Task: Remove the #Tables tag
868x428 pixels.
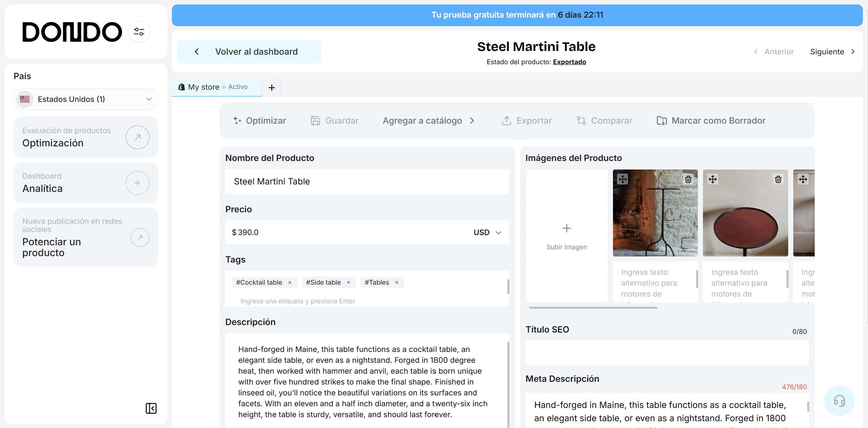Action: point(397,282)
